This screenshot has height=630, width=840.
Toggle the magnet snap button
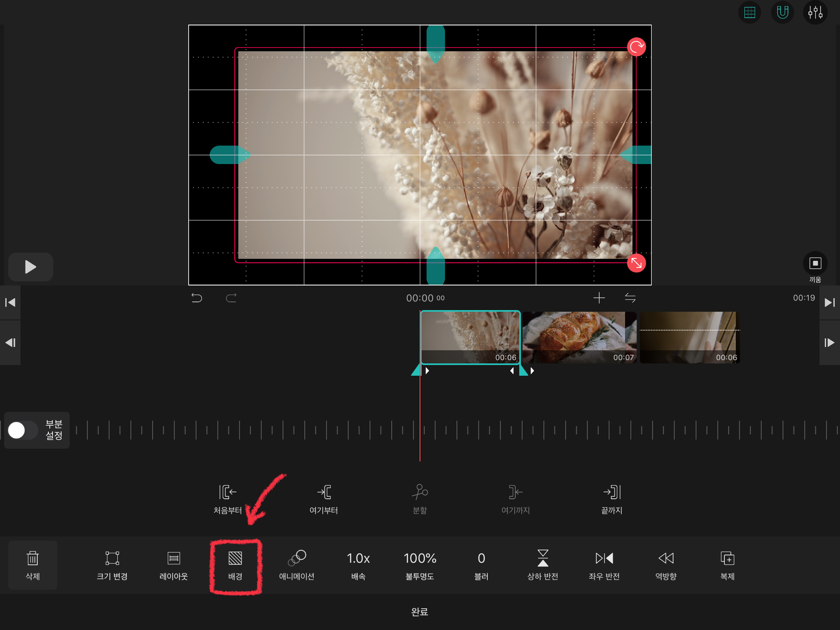(782, 12)
